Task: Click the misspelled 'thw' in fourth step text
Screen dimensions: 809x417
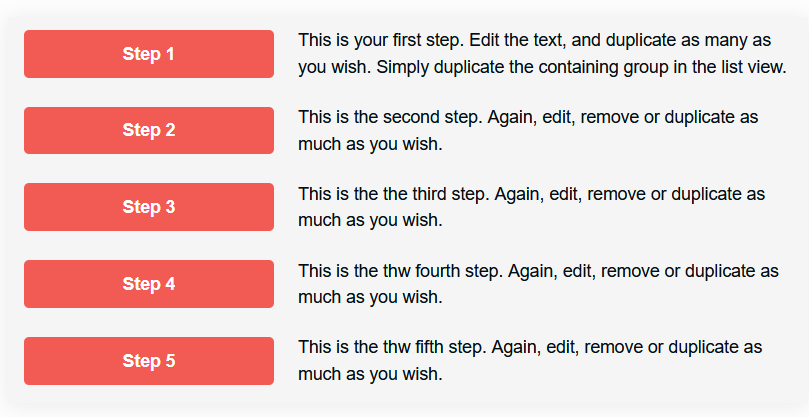Action: [x=397, y=271]
